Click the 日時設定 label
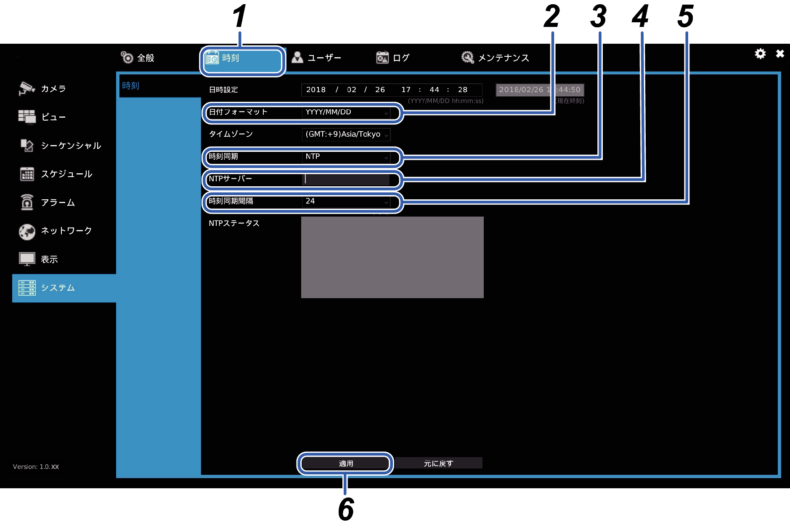Screen dimensions: 790x532 (223, 90)
